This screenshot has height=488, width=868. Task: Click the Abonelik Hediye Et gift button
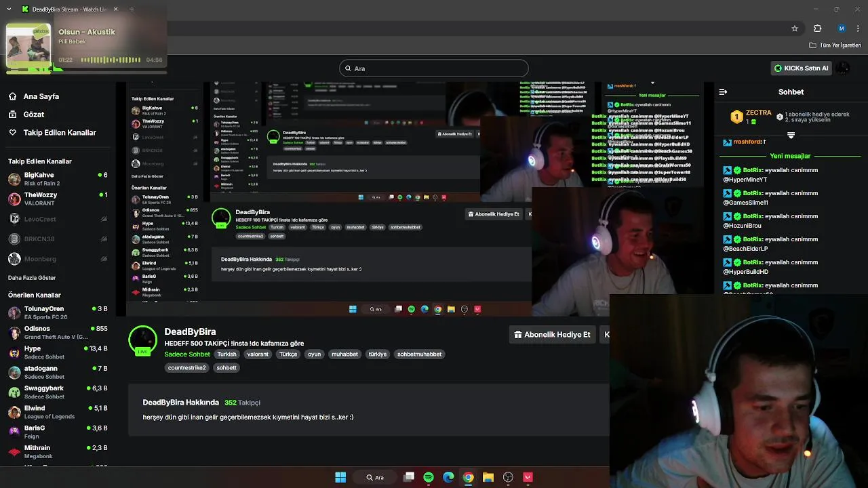coord(552,335)
